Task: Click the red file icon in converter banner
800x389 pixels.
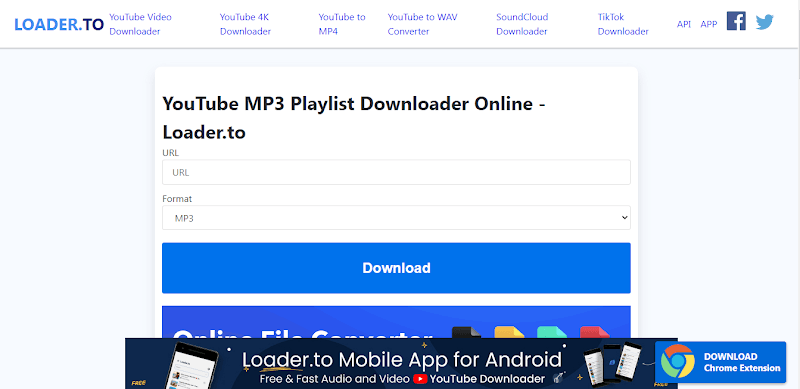Action: 595,332
